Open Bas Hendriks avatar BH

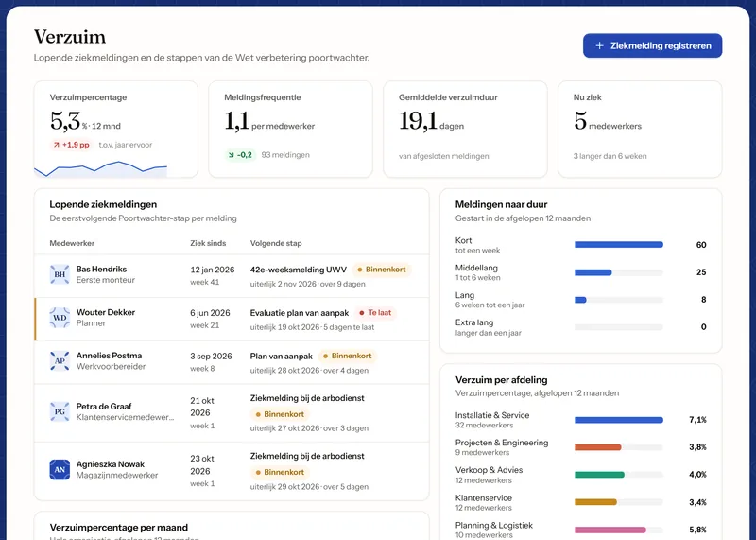pos(60,274)
